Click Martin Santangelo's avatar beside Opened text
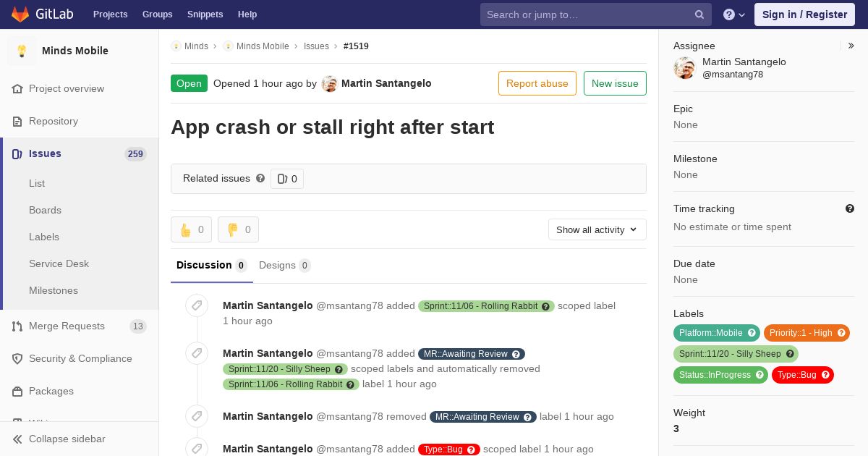The height and width of the screenshot is (456, 868). point(330,83)
